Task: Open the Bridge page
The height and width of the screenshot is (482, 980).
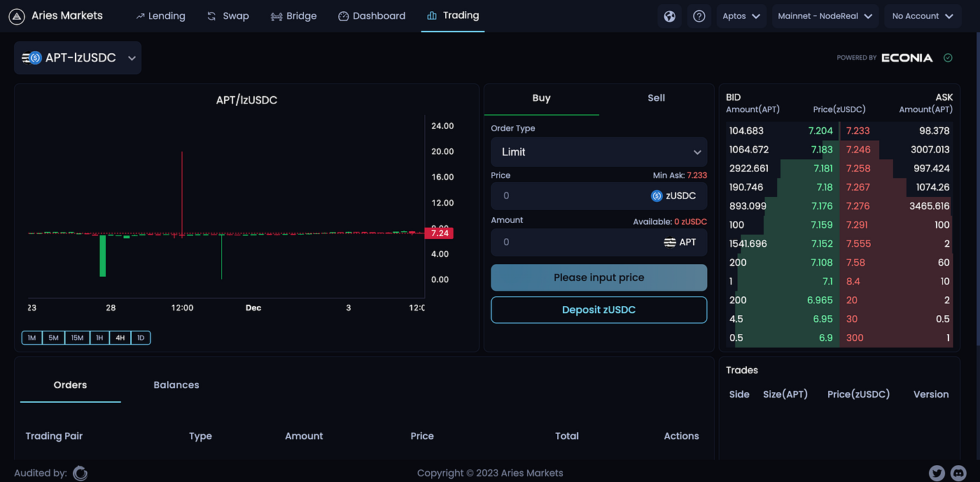Action: (293, 15)
